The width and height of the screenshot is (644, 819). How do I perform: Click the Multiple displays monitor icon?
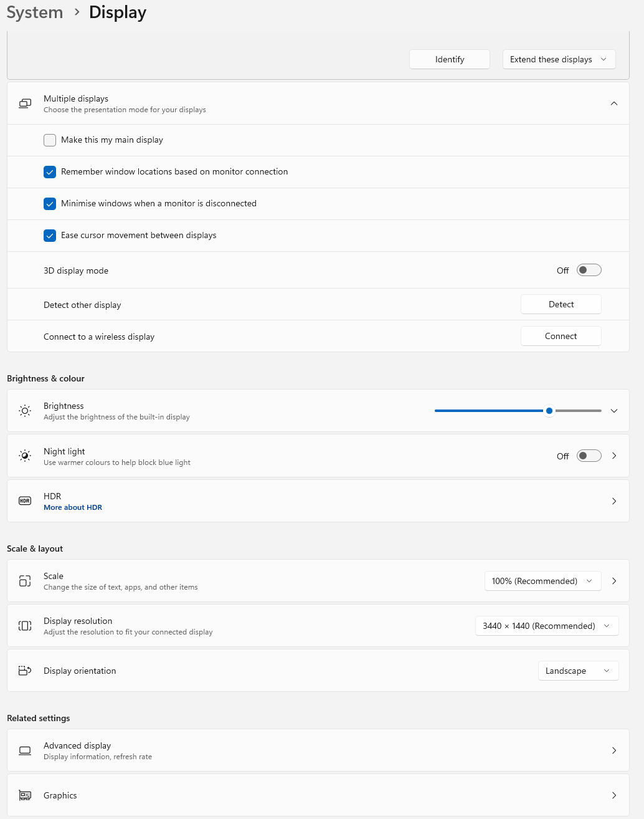(25, 103)
